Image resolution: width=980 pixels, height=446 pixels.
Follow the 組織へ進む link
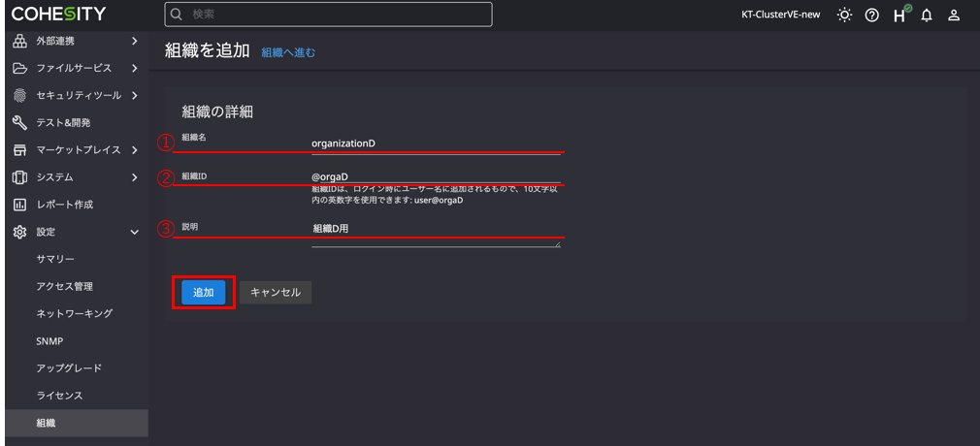(288, 52)
